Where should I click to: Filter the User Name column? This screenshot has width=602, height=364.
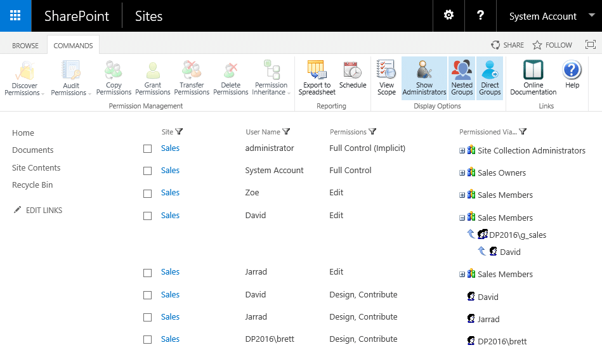tap(286, 132)
